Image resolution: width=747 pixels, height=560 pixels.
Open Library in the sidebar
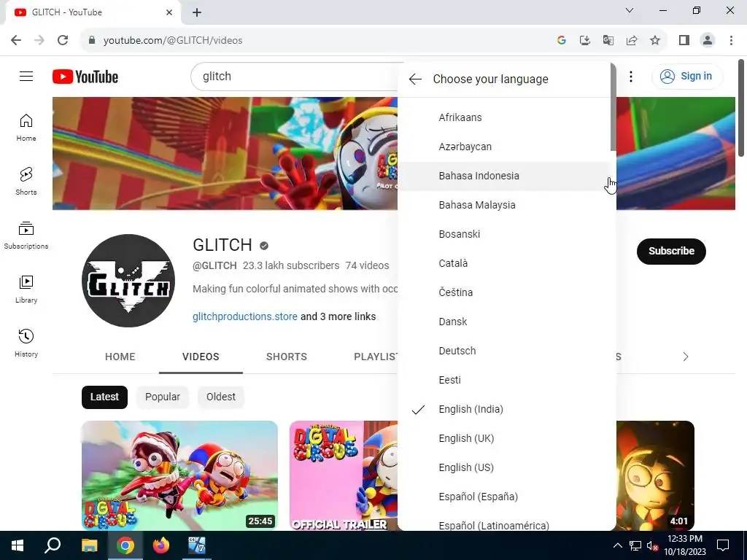[x=26, y=289]
